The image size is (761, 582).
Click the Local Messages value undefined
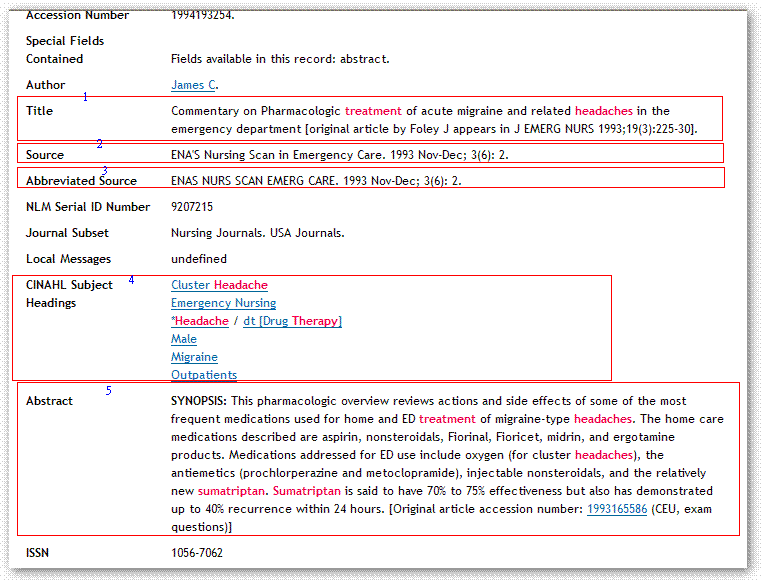(199, 259)
